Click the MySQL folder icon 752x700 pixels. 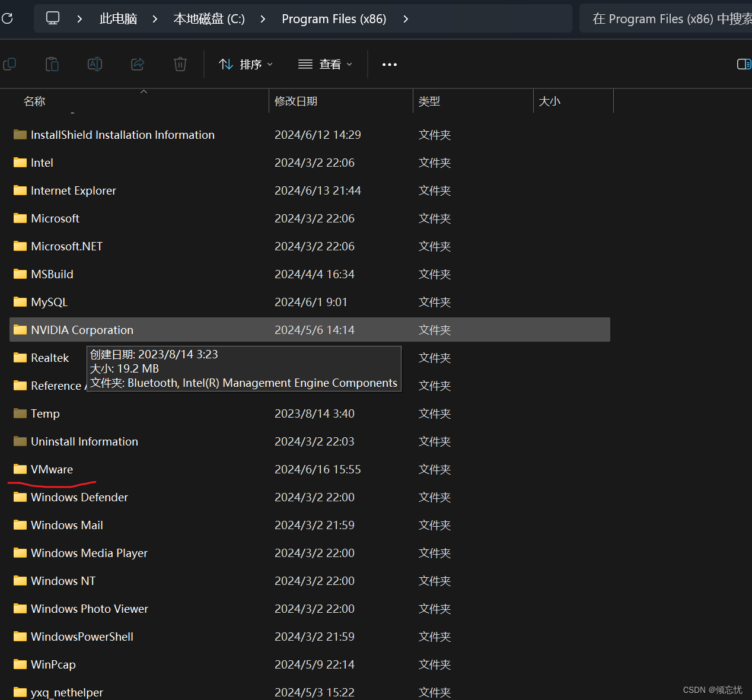[20, 302]
